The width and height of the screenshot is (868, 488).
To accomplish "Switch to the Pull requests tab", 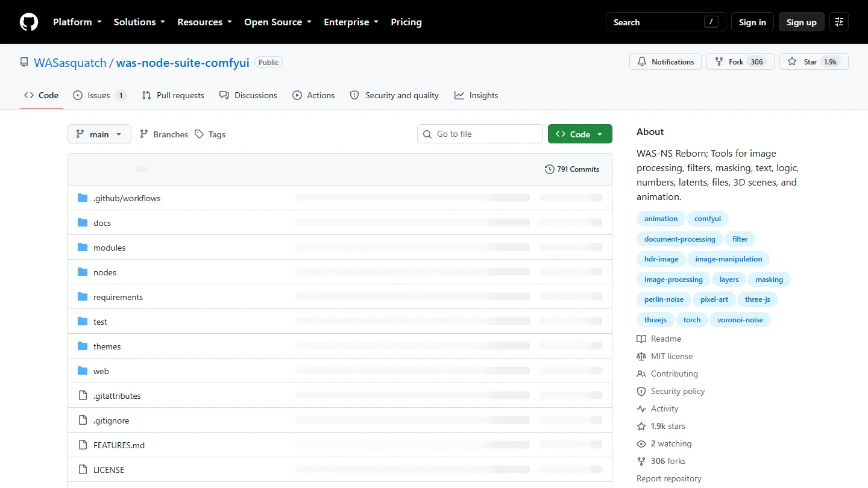I will 173,95.
